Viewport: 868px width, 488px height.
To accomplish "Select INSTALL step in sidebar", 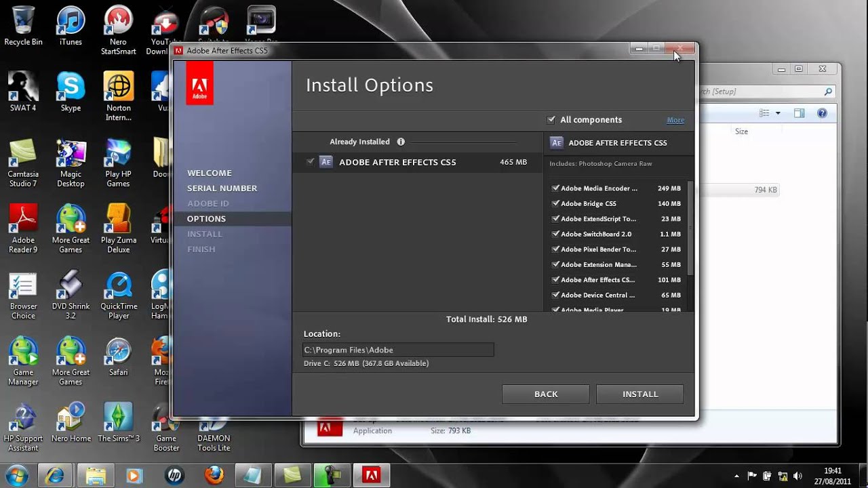I will pyautogui.click(x=205, y=234).
